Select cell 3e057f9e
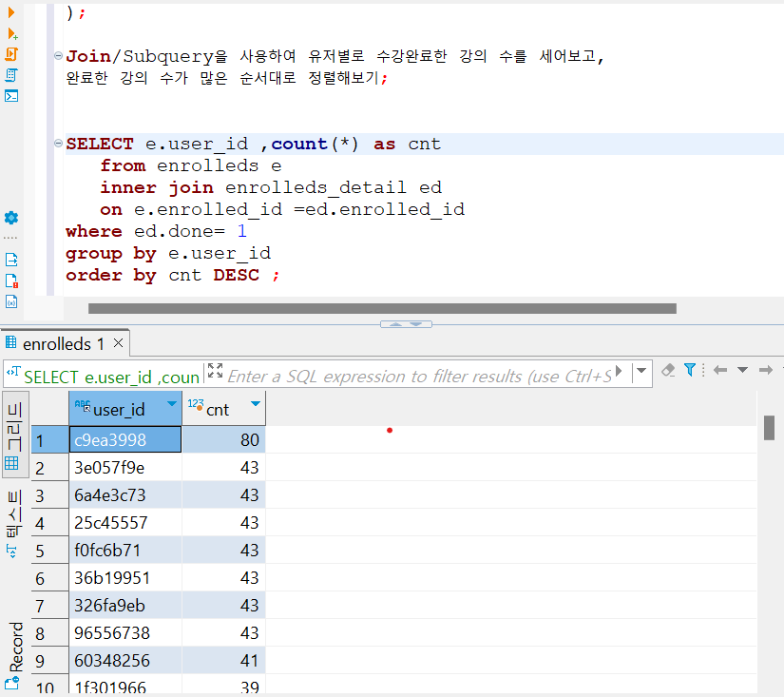Image resolution: width=784 pixels, height=697 pixels. (x=125, y=467)
